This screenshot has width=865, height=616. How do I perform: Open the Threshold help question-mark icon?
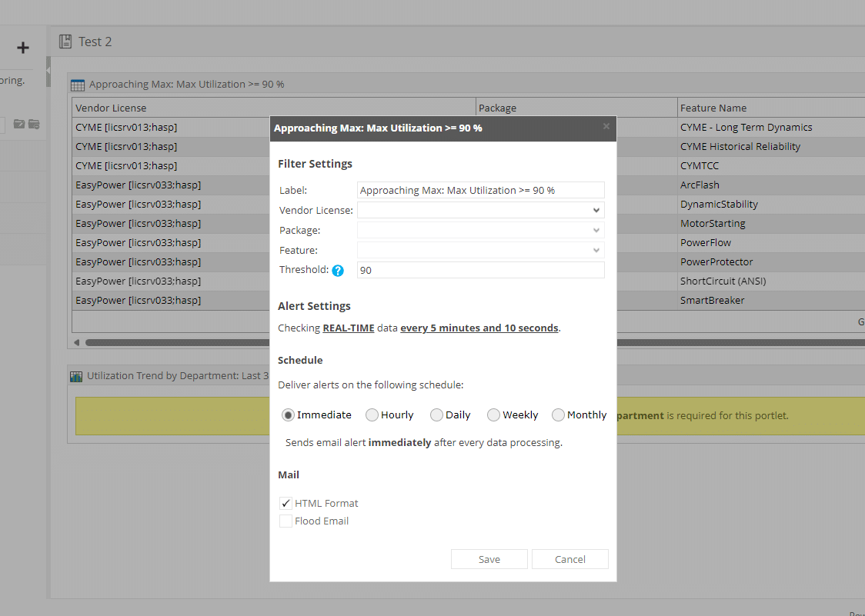[x=338, y=270]
